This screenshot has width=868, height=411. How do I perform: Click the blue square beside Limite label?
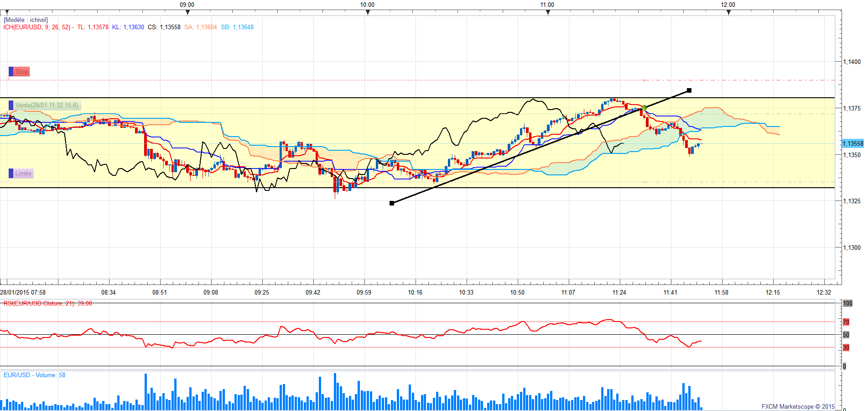[11, 174]
